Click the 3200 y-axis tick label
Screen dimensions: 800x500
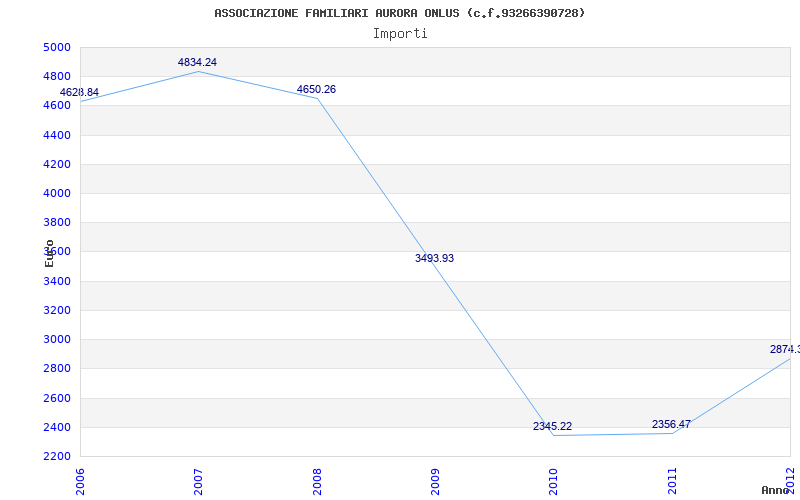57,310
